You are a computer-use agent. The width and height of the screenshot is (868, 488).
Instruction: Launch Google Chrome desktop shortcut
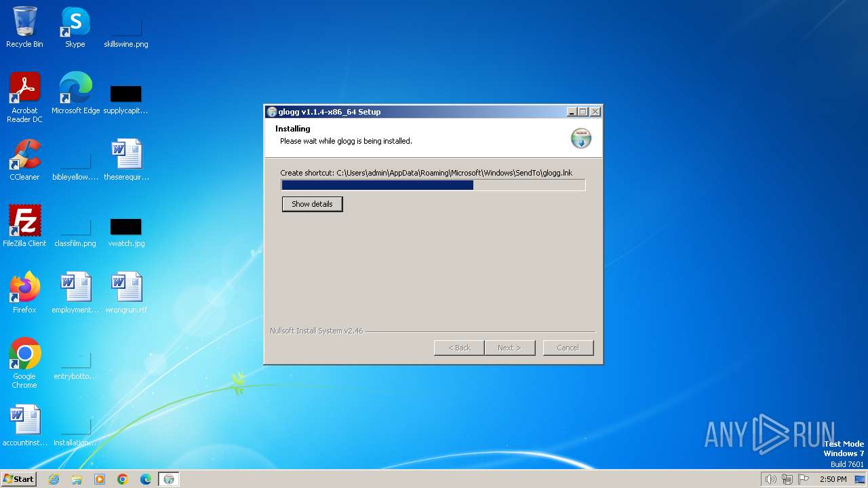tap(24, 363)
